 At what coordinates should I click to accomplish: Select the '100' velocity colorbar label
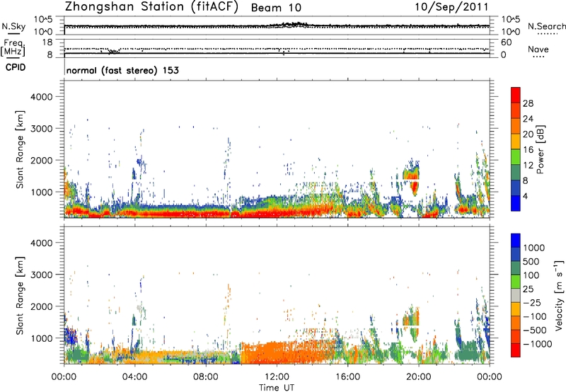coord(531,275)
